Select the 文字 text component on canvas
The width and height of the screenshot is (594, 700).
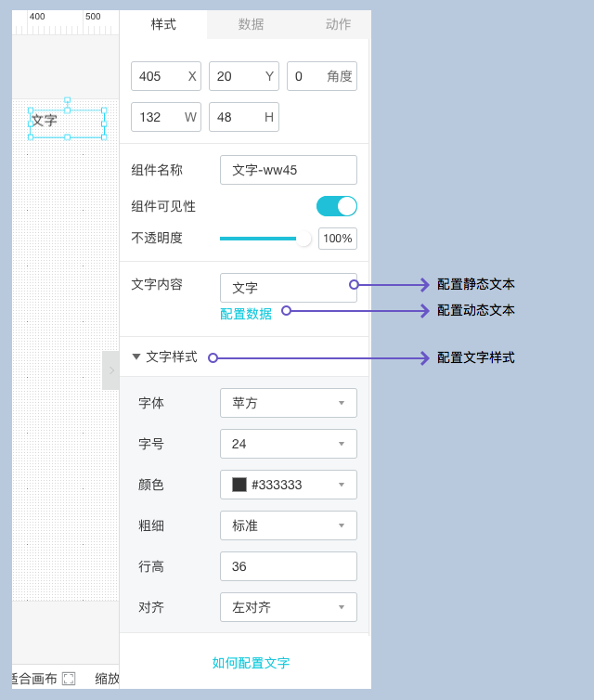click(66, 123)
